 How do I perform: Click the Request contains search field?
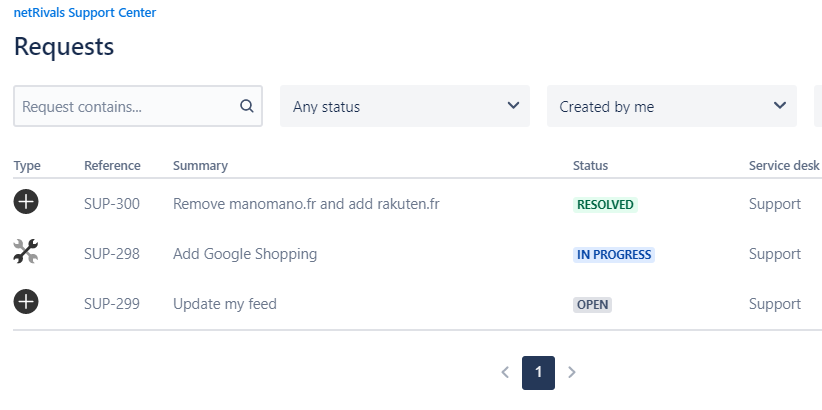[x=137, y=106]
